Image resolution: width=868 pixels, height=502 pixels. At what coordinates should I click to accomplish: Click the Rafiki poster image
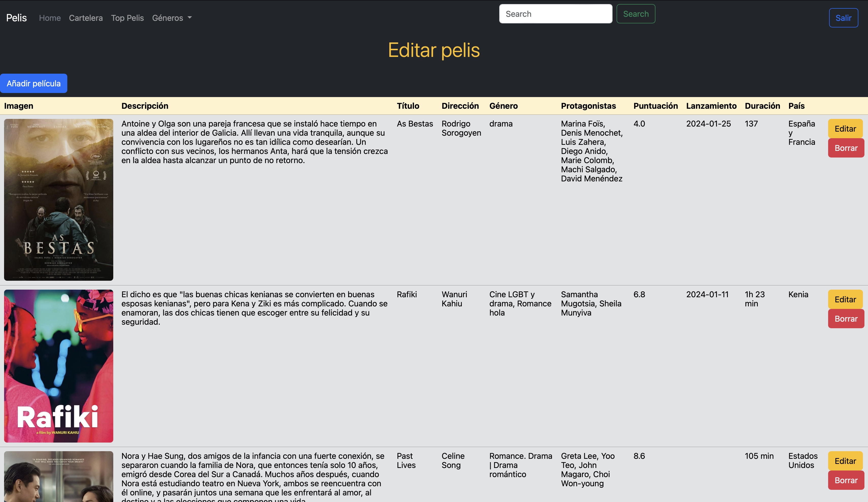(x=59, y=366)
